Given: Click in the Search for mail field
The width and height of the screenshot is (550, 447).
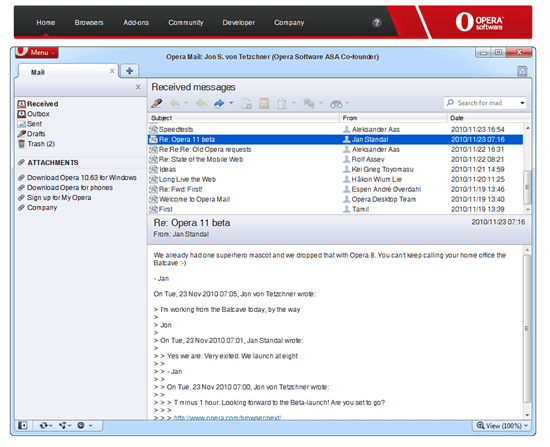Looking at the screenshot, I should click(x=485, y=103).
